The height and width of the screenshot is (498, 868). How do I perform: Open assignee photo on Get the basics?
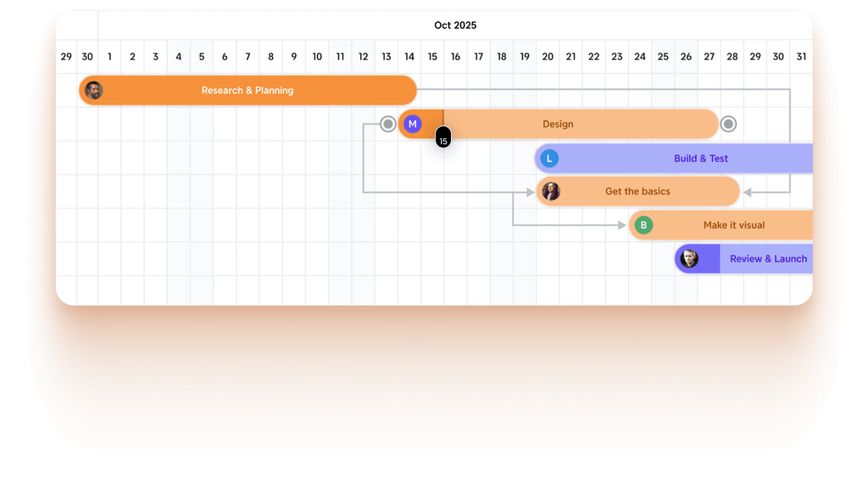[x=551, y=191]
